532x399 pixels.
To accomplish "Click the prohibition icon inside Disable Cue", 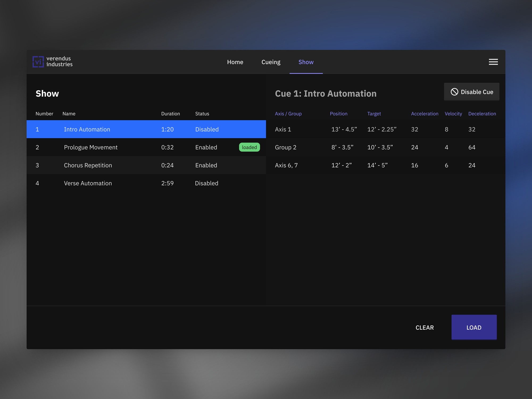I will (x=455, y=92).
